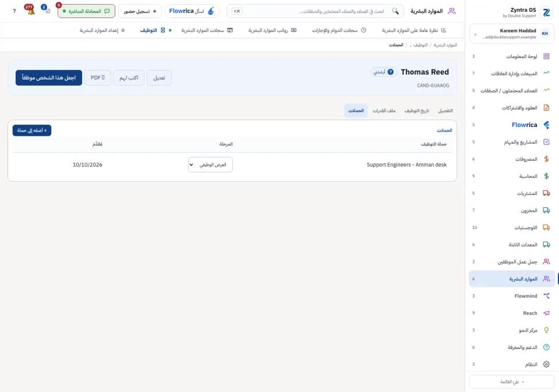
Task: Click the مُقدَّم column header
Action: click(97, 144)
